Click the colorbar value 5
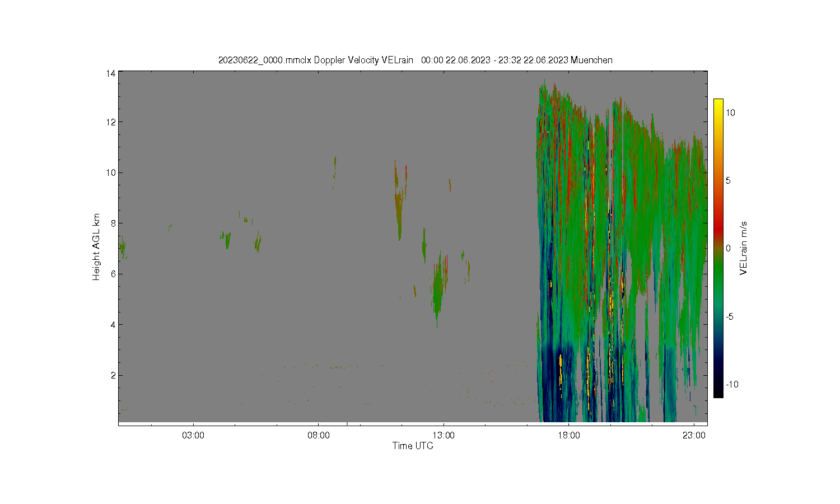The width and height of the screenshot is (840, 504). [729, 180]
